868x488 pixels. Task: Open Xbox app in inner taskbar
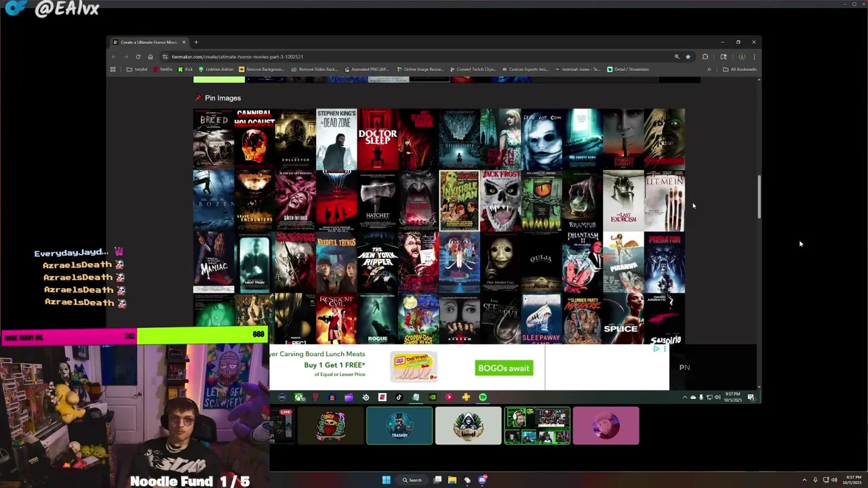point(299,397)
